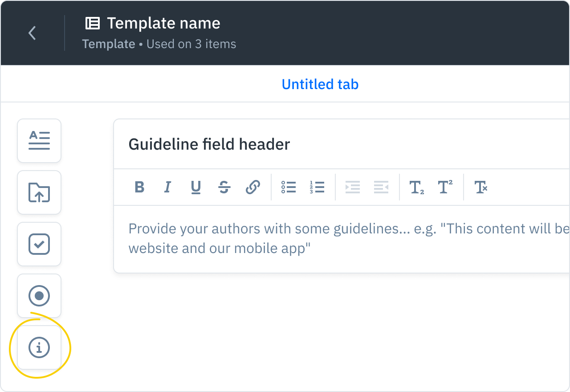This screenshot has height=392, width=570.
Task: Apply strikethrough formatting
Action: (224, 187)
